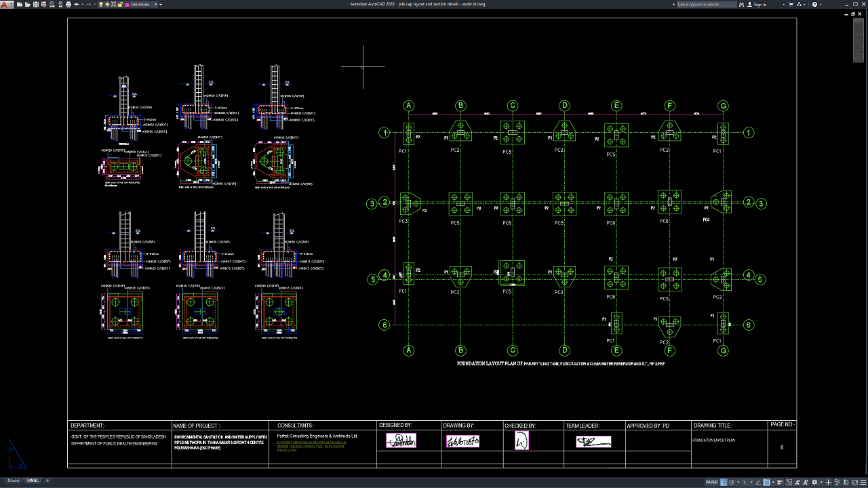The image size is (868, 488).
Task: Toggle Isometric Drafting status icon
Action: point(745,483)
